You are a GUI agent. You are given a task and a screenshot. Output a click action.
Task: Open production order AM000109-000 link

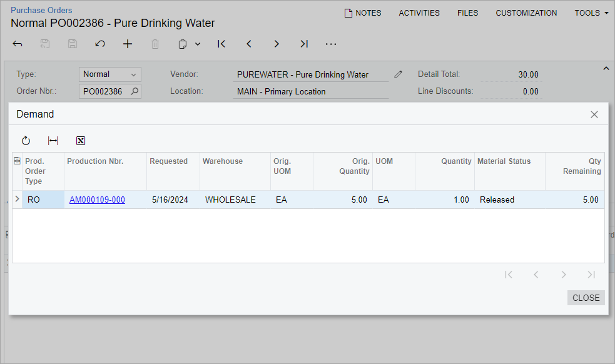tap(97, 200)
